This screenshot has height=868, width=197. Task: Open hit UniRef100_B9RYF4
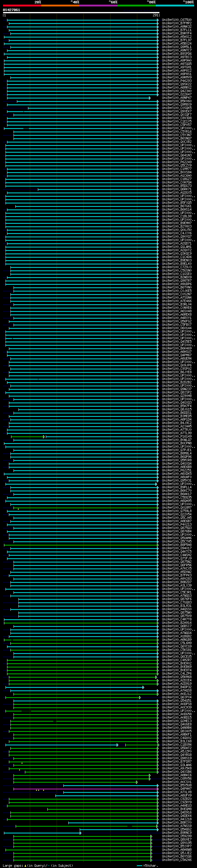[x=177, y=33]
